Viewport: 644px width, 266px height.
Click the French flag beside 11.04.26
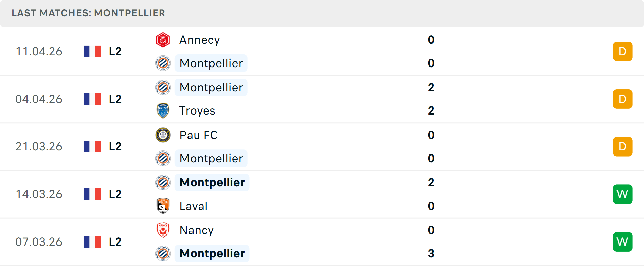coord(92,51)
